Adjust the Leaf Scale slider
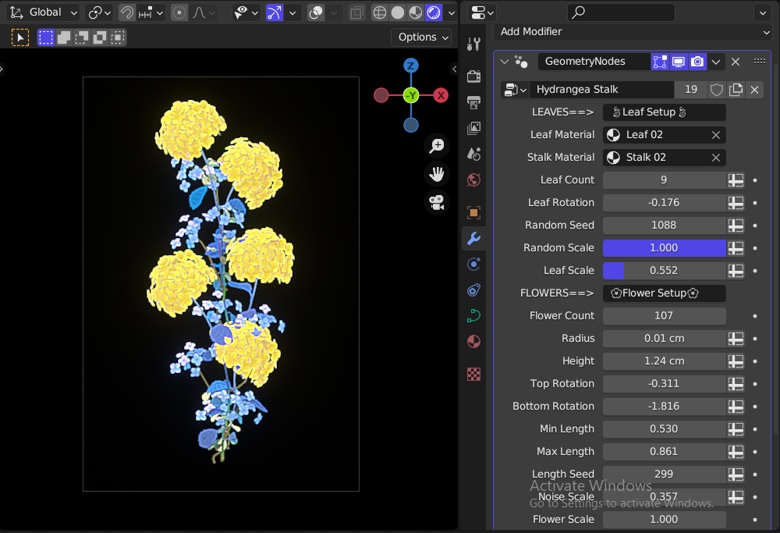Screen dimensions: 780x533 pos(664,271)
